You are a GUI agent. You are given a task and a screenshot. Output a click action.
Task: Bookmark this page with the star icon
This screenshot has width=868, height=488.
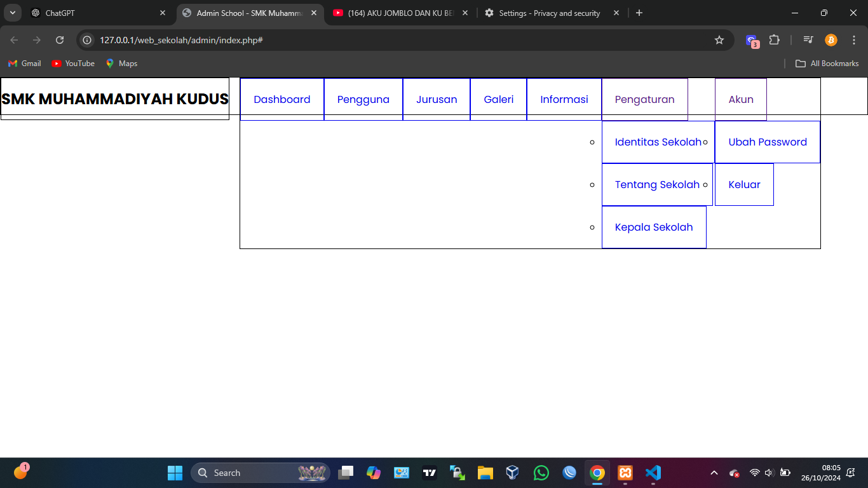coord(719,40)
